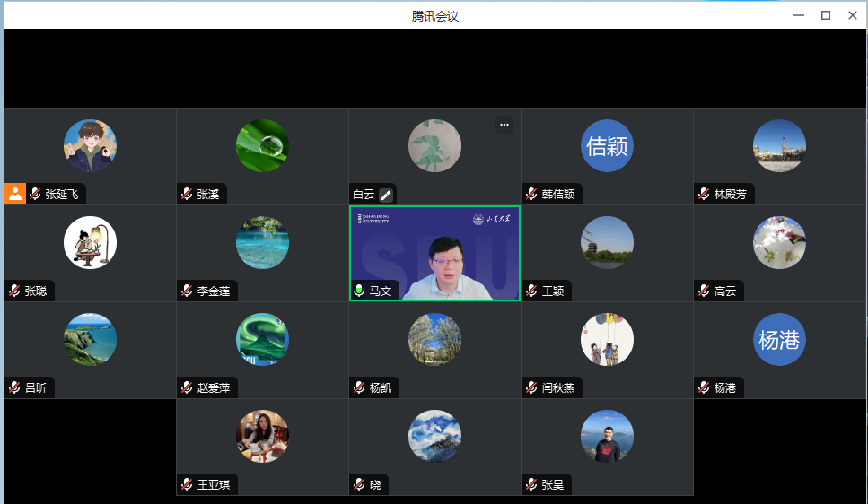Click the 杨港 blue circle avatar
The width and height of the screenshot is (868, 504).
click(x=779, y=339)
